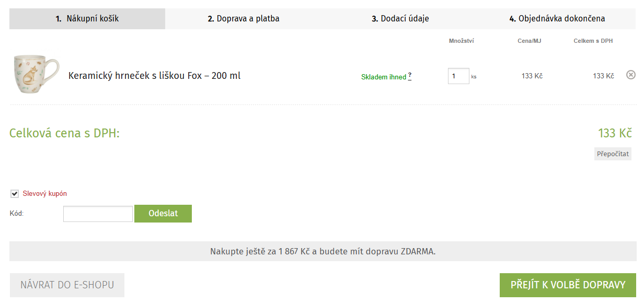
Task: Return to shop via Návrat do e-shopu
Action: point(67,285)
